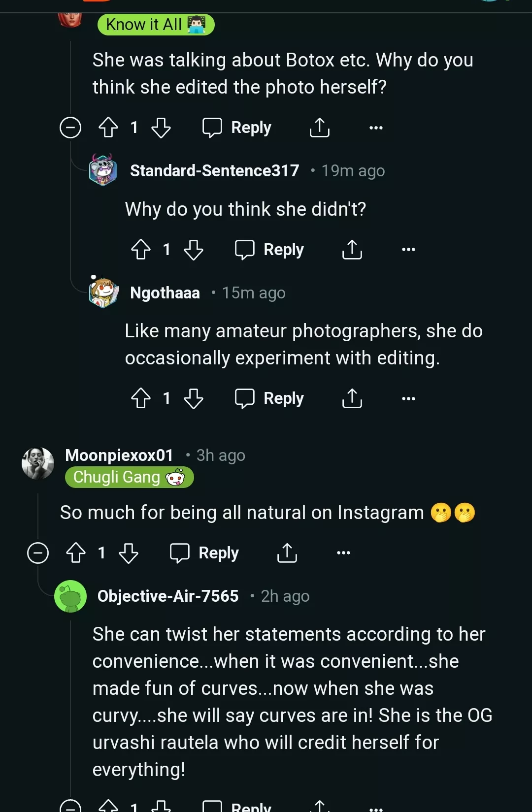Downvote Moonpiexox01's comment
The height and width of the screenshot is (812, 532).
pyautogui.click(x=129, y=552)
